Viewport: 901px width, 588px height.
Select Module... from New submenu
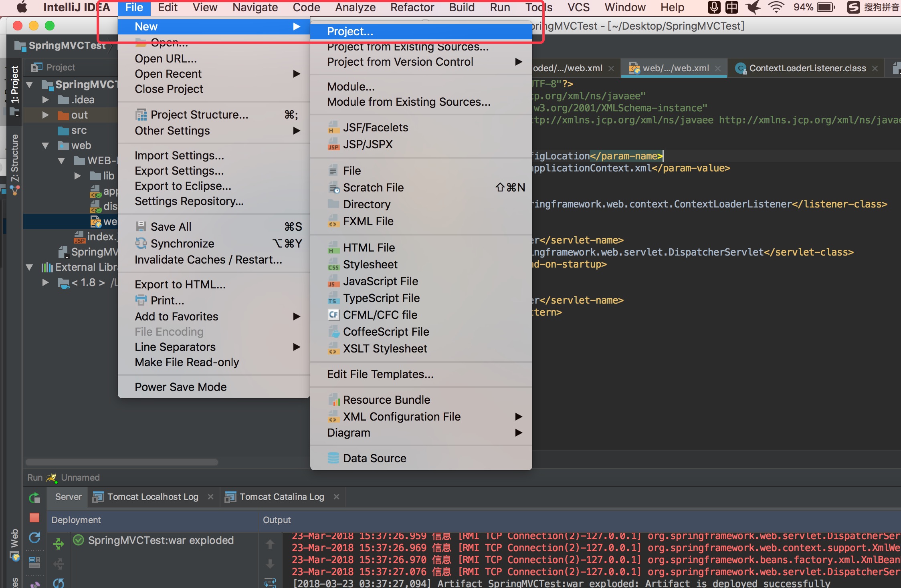tap(421, 87)
